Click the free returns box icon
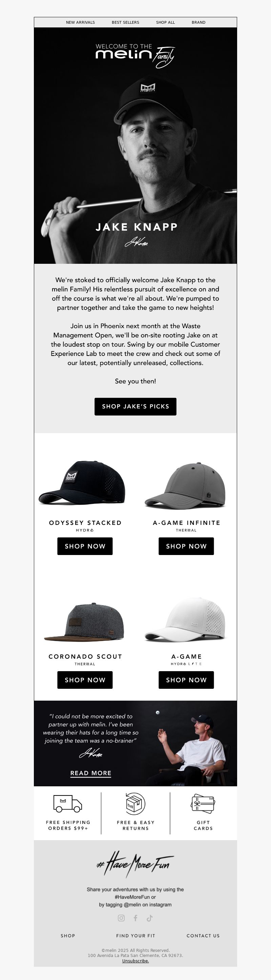Image resolution: width=271 pixels, height=980 pixels. point(135,804)
